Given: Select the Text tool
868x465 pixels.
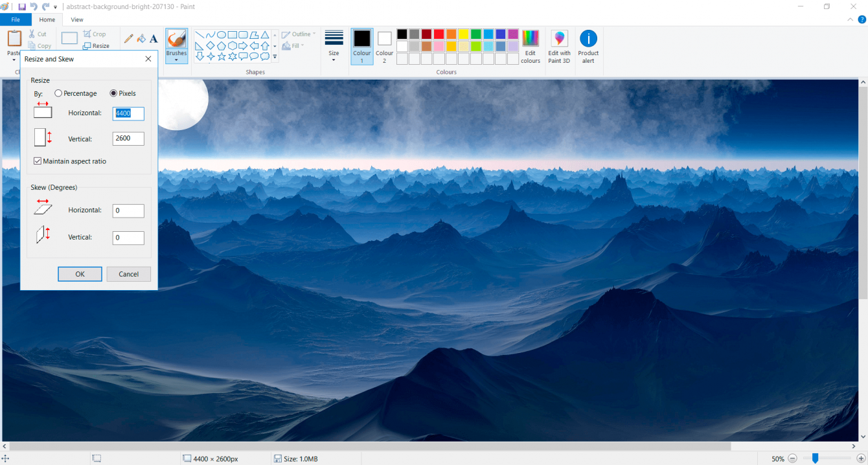Looking at the screenshot, I should coord(154,38).
